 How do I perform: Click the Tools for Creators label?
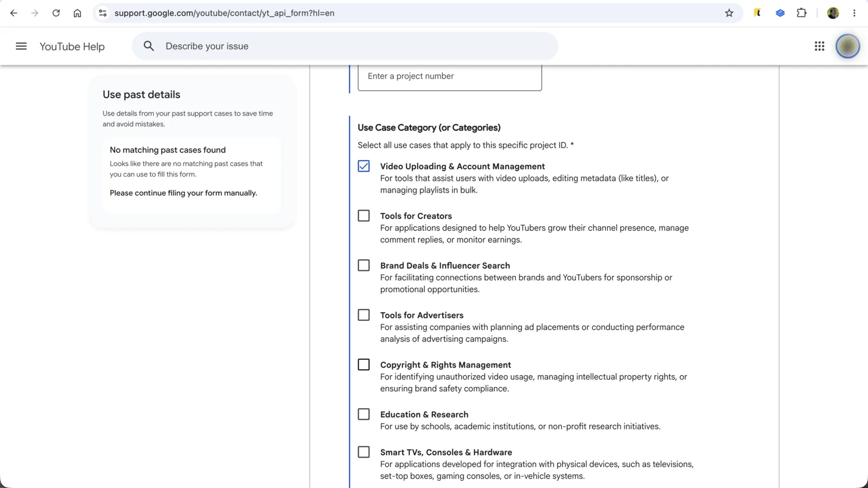[416, 216]
